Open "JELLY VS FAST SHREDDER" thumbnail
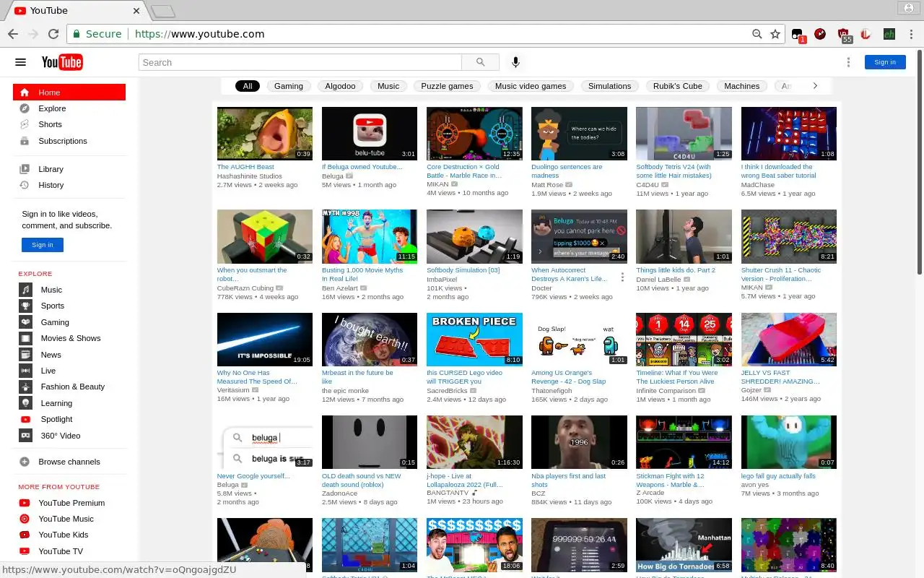Screen dimensions: 924x578 point(788,340)
